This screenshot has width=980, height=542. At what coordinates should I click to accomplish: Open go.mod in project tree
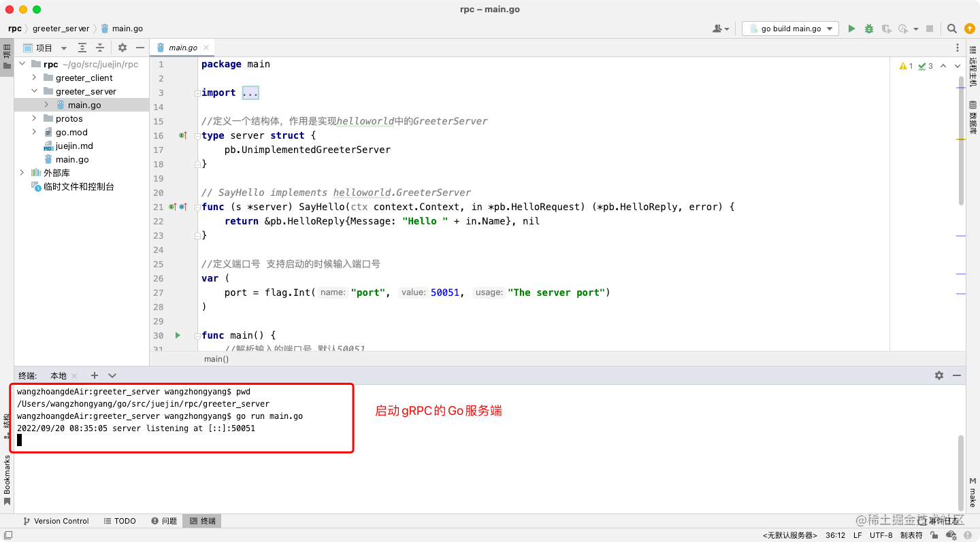click(71, 132)
